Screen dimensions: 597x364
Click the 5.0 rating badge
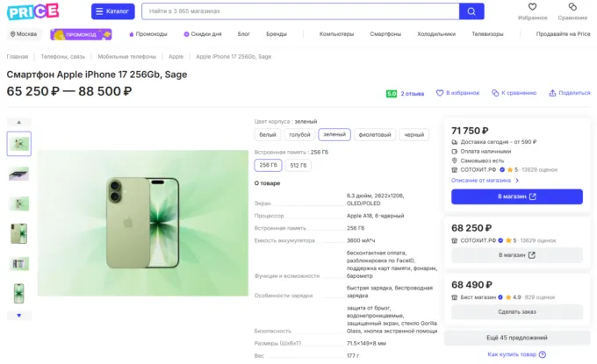tap(392, 94)
